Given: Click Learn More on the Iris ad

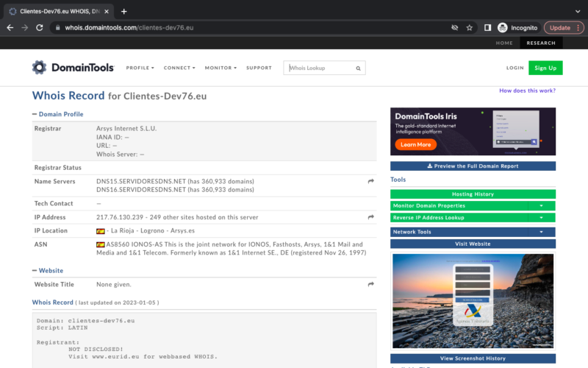Looking at the screenshot, I should [415, 144].
